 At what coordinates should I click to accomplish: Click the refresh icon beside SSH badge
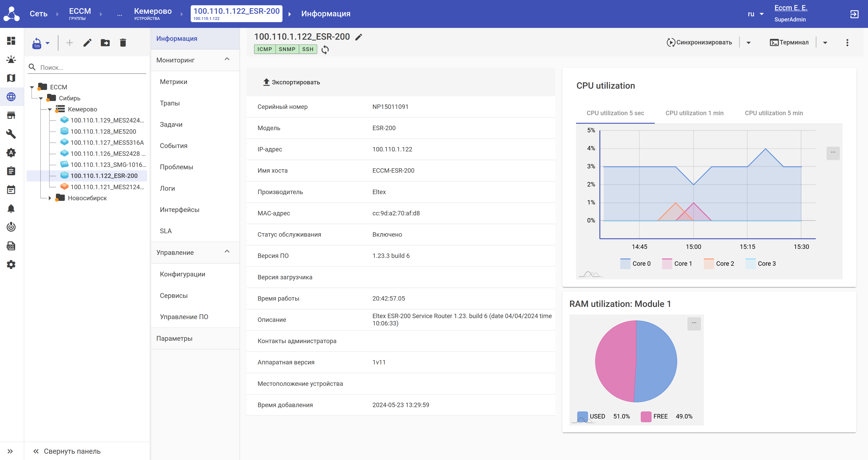click(x=325, y=49)
